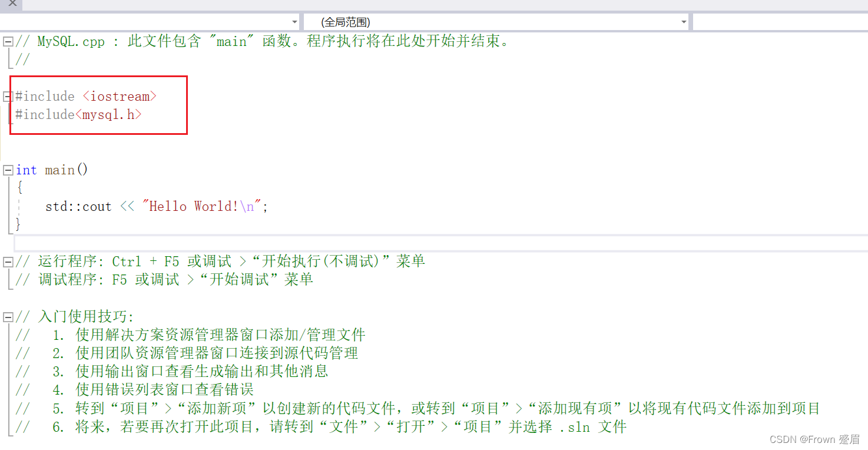Open the (全局范围) scope dropdown

[x=683, y=22]
